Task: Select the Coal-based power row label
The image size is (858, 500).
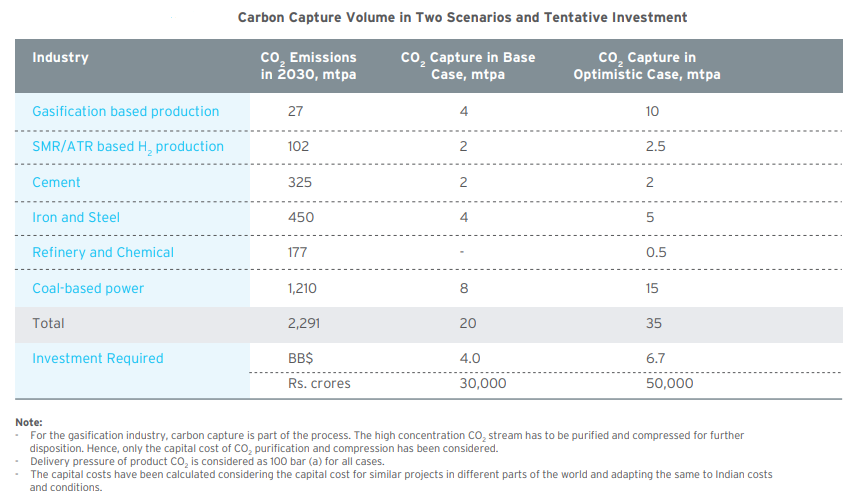Action: click(x=88, y=288)
